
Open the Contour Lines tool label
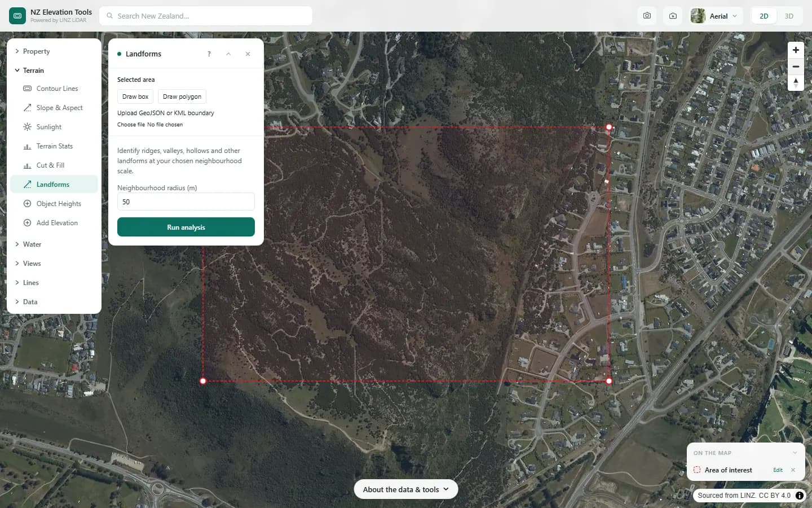58,89
